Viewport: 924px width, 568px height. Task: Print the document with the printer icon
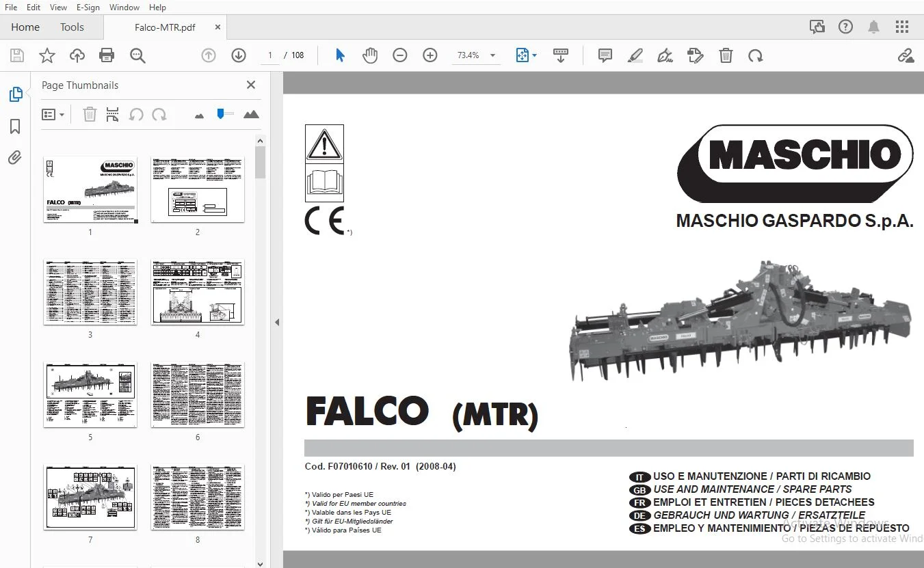pos(107,55)
